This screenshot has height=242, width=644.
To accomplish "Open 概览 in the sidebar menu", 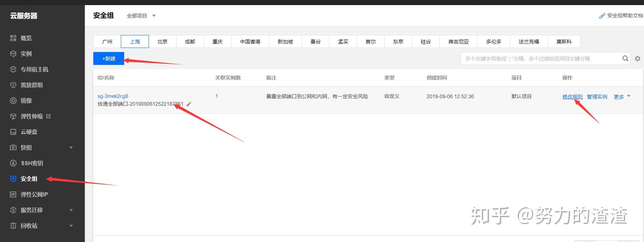I will (x=26, y=38).
